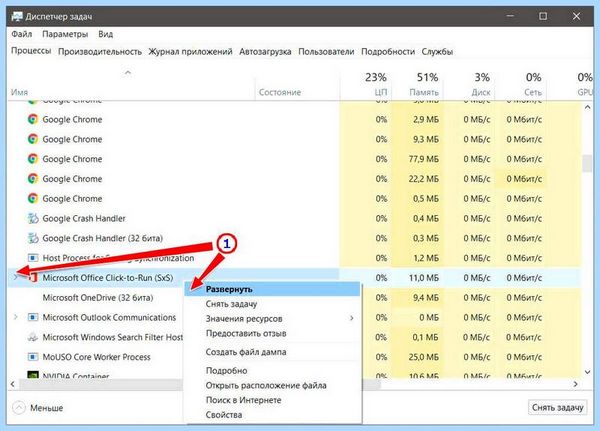This screenshot has width=600, height=431.
Task: Click the vertical scrollbar down arrow
Action: tap(587, 372)
